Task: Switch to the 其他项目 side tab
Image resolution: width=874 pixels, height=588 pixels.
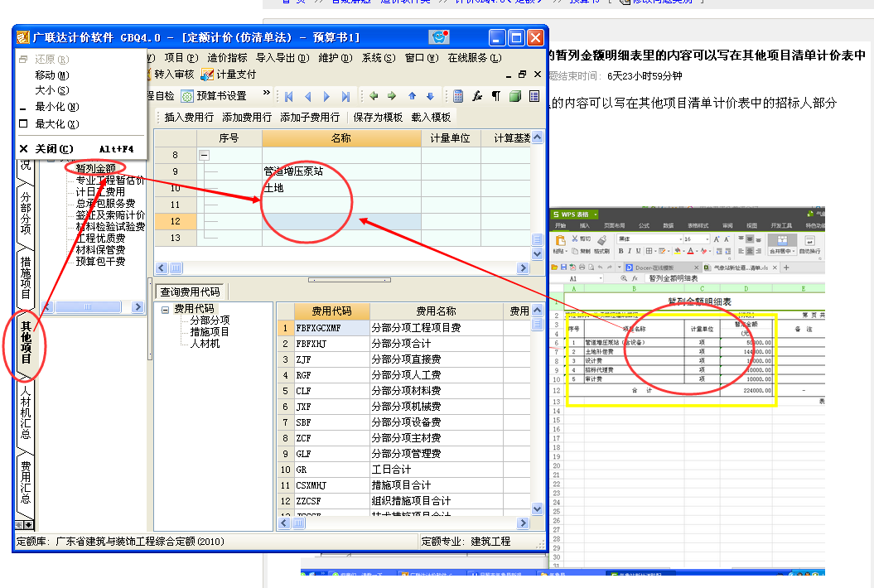Action: click(26, 343)
